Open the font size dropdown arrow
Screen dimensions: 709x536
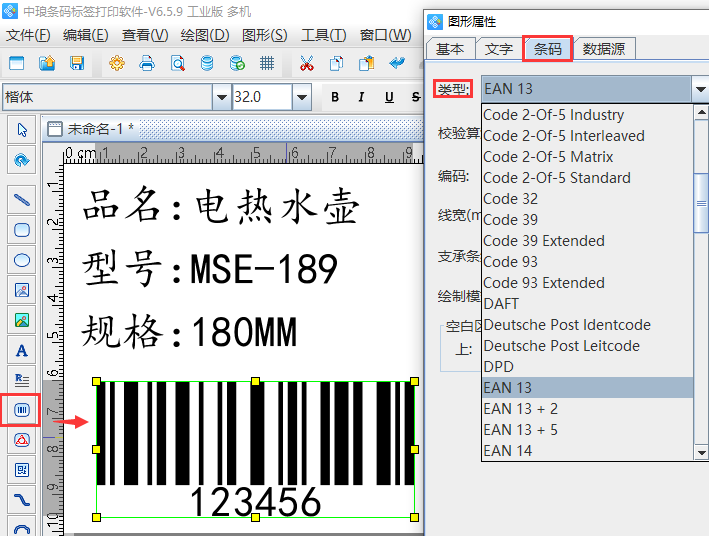tap(302, 97)
